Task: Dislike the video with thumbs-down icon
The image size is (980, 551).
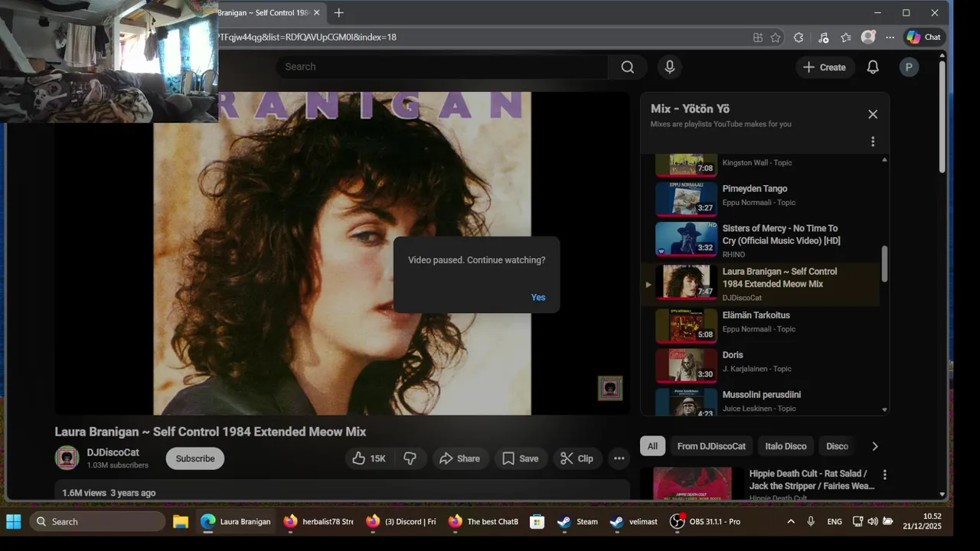Action: tap(410, 458)
